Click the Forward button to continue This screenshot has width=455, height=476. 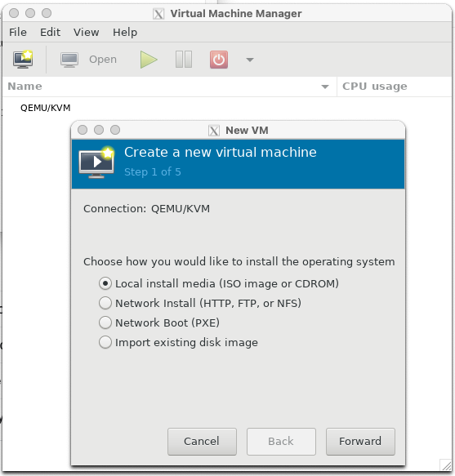pos(360,442)
